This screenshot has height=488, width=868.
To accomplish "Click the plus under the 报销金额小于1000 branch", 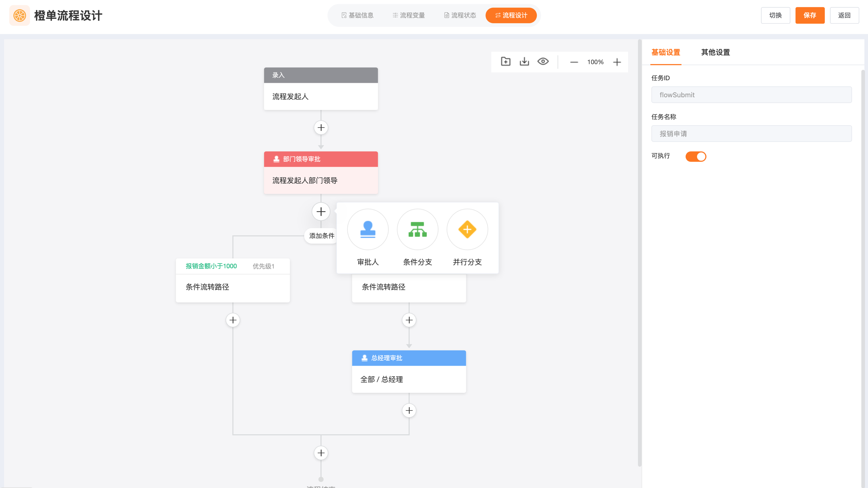I will (x=233, y=320).
